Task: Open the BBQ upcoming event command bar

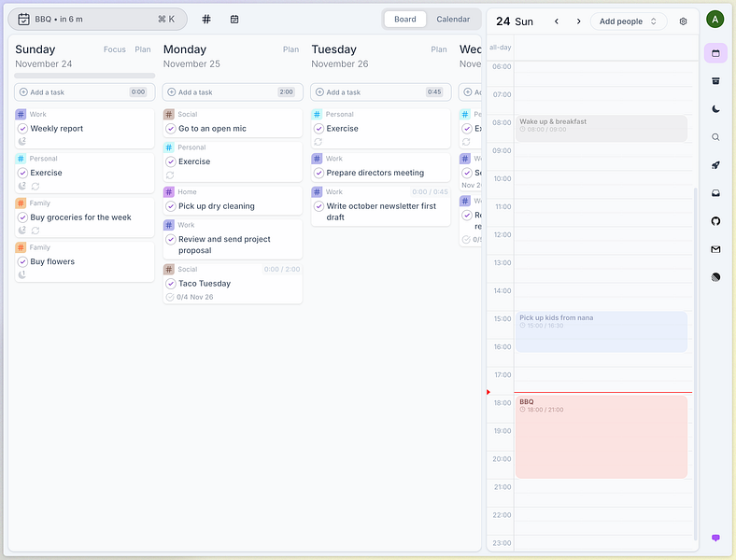Action: (98, 20)
